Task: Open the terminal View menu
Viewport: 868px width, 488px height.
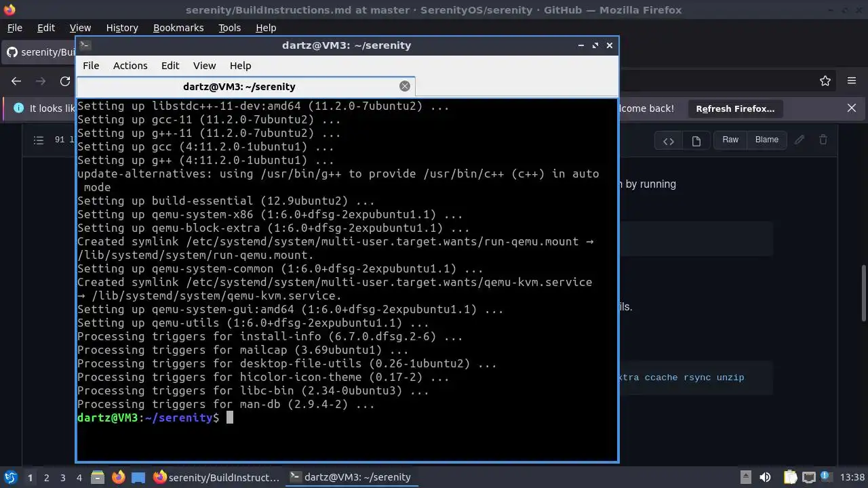Action: coord(204,66)
